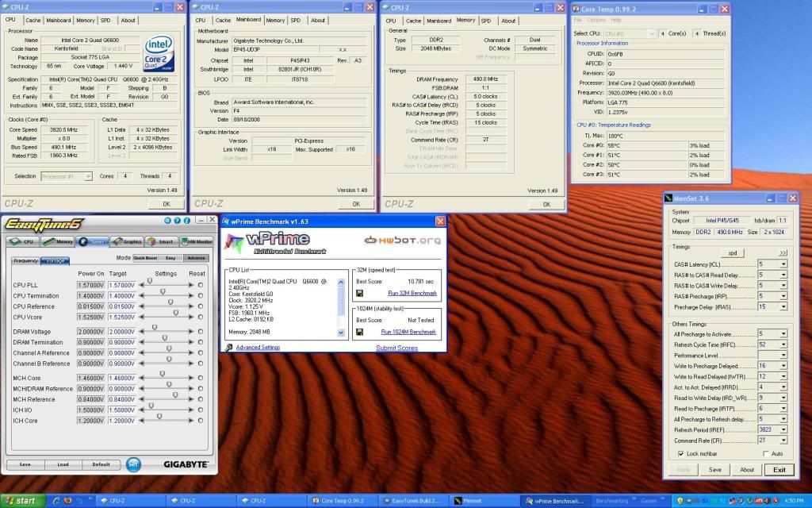
Task: Select Quick Boost mode in EasyTune6
Action: click(146, 258)
